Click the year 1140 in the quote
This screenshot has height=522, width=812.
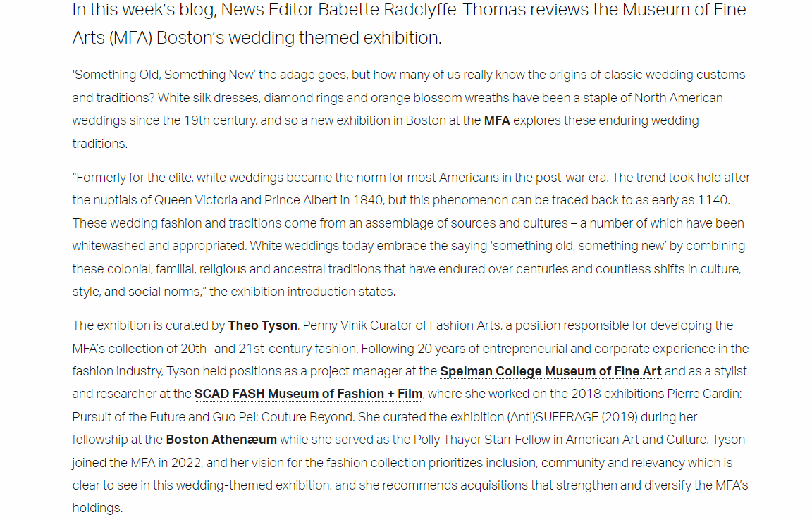[713, 200]
